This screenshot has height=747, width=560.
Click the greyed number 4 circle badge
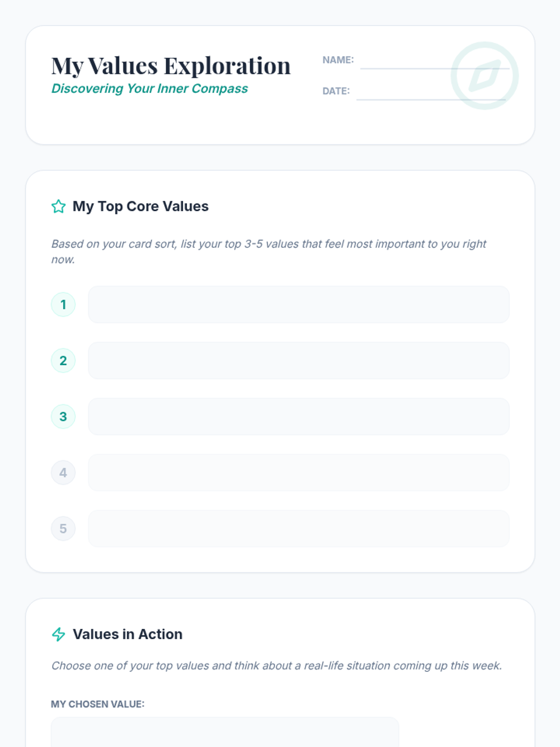pos(63,472)
